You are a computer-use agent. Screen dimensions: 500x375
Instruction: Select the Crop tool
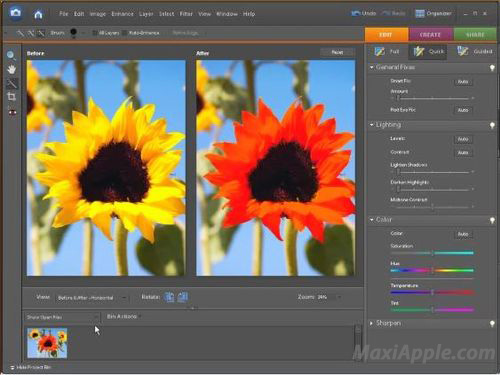point(12,97)
